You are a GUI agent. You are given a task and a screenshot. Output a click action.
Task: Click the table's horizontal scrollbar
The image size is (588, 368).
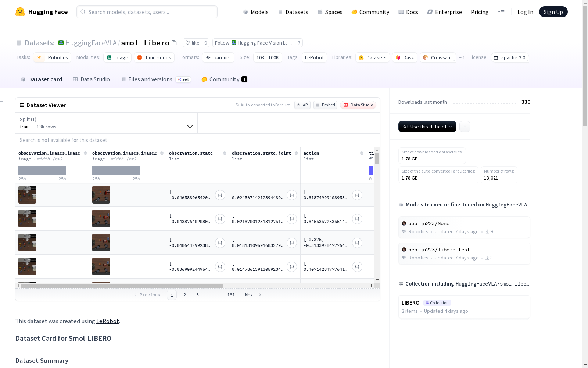pyautogui.click(x=122, y=286)
